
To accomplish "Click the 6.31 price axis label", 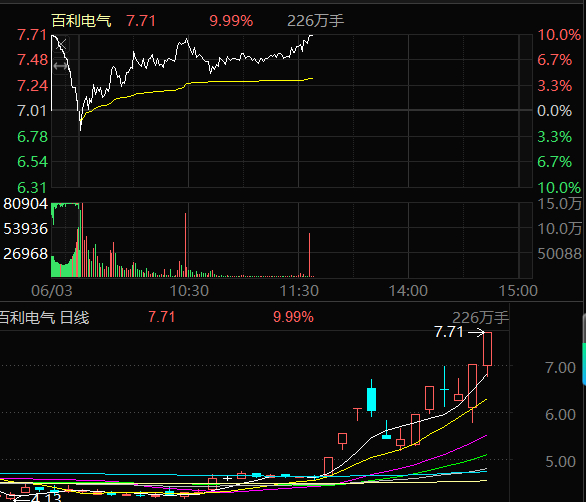I will coord(32,188).
